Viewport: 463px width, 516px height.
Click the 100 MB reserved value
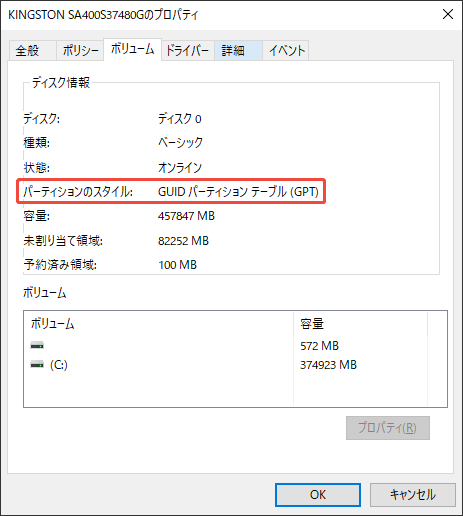[x=178, y=265]
